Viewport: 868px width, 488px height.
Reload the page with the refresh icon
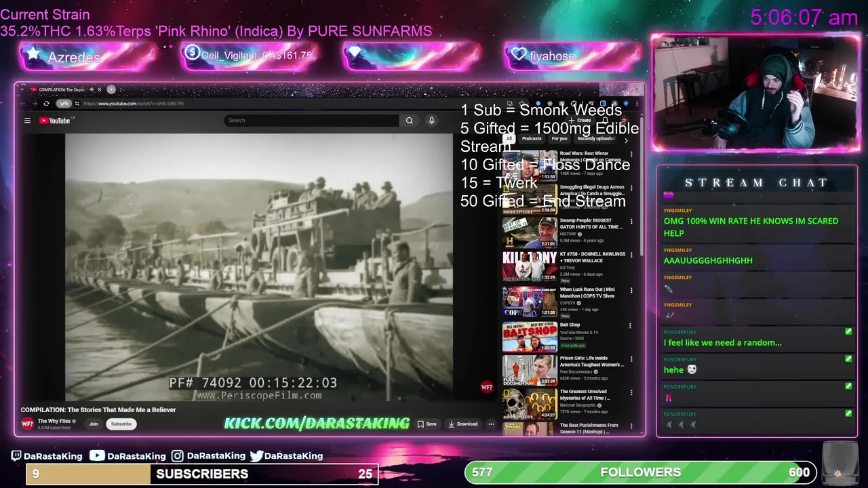(x=46, y=104)
